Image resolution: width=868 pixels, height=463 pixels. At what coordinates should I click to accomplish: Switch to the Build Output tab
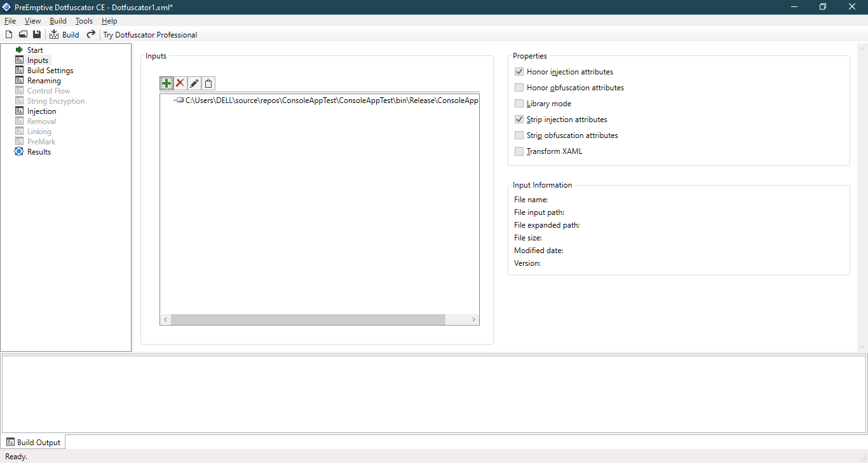tap(34, 442)
